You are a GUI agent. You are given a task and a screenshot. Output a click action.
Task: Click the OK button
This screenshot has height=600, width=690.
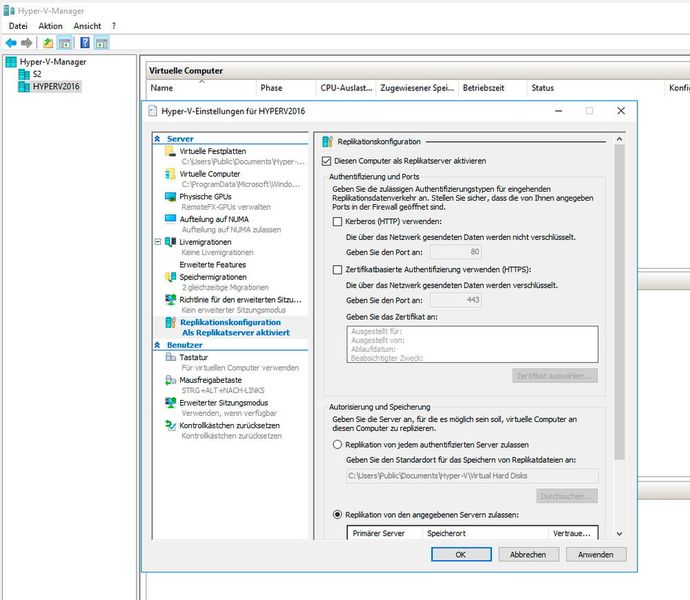[461, 554]
